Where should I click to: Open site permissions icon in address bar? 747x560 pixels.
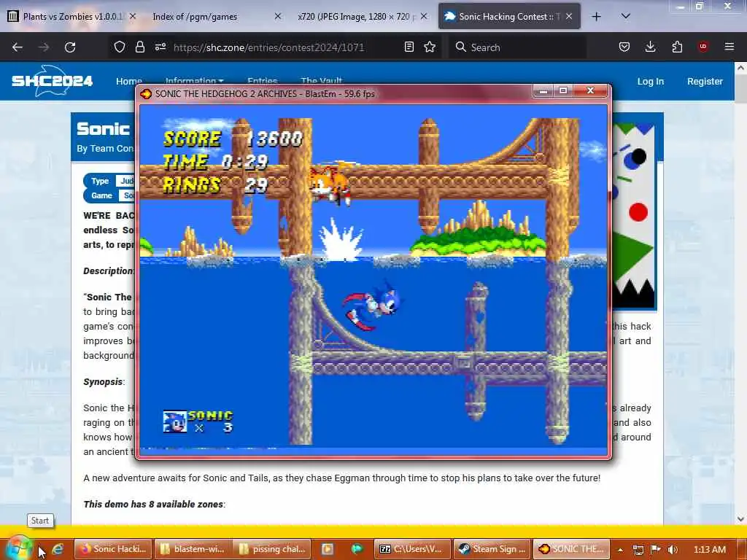click(160, 47)
